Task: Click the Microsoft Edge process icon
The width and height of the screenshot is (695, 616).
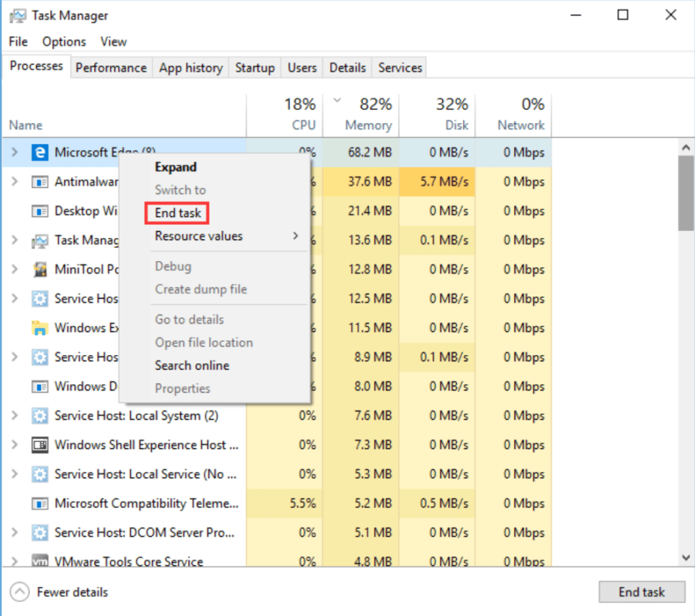Action: [40, 152]
